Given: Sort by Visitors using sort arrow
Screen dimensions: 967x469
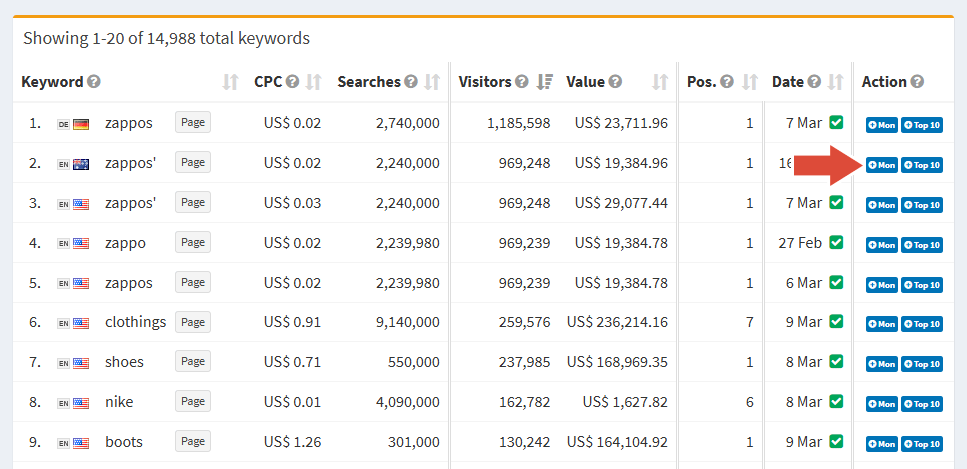Looking at the screenshot, I should tap(545, 82).
